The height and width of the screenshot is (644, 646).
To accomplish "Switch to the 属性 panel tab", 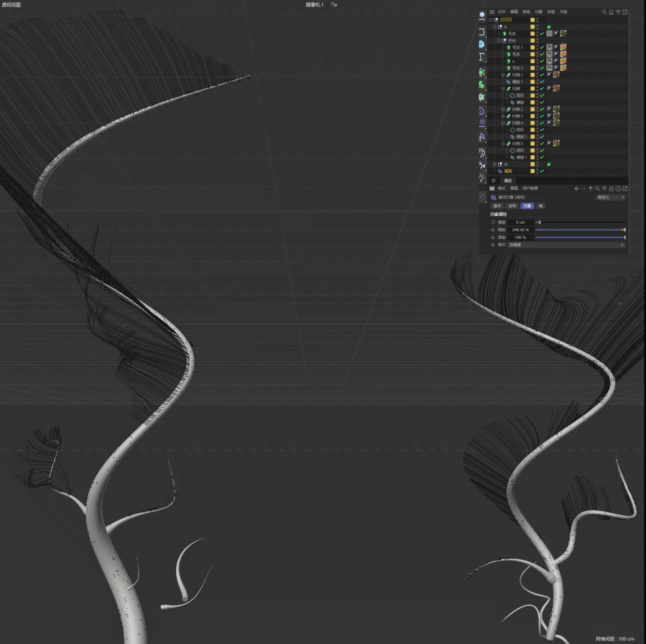I will [x=508, y=181].
